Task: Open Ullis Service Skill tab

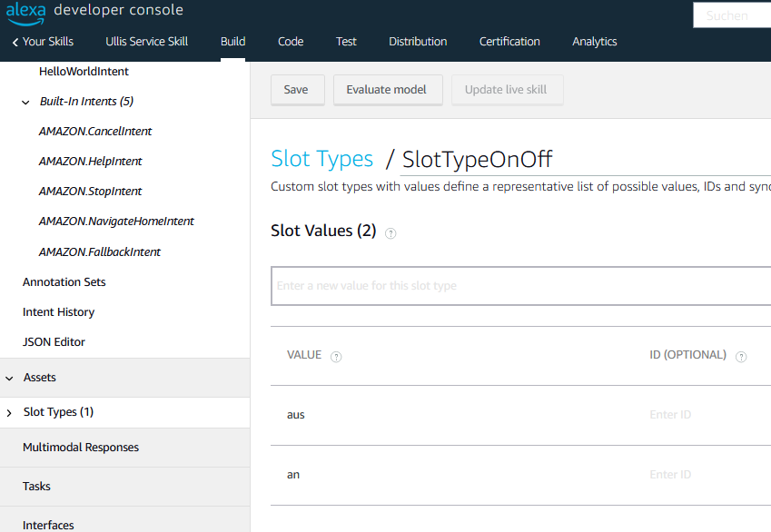Action: [x=146, y=42]
